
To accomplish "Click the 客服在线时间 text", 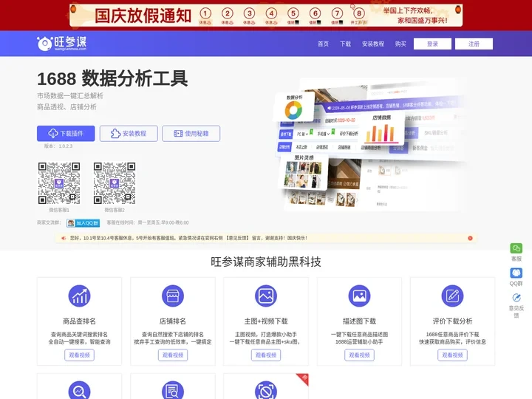I will pyautogui.click(x=148, y=223).
